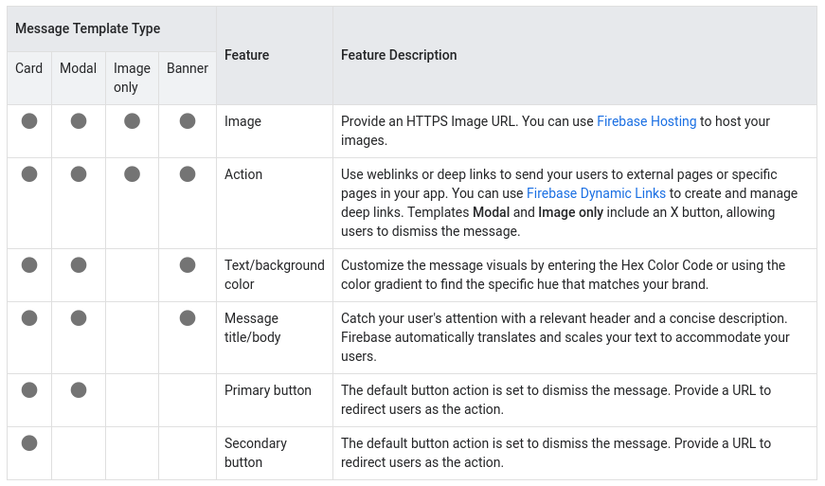The image size is (825, 486).
Task: Click the Banner dot in the Image row
Action: [187, 121]
